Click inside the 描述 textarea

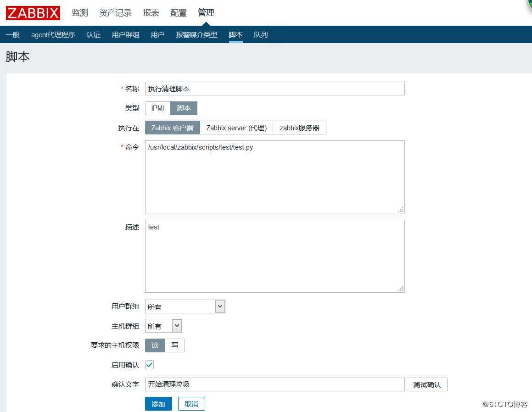pos(275,256)
